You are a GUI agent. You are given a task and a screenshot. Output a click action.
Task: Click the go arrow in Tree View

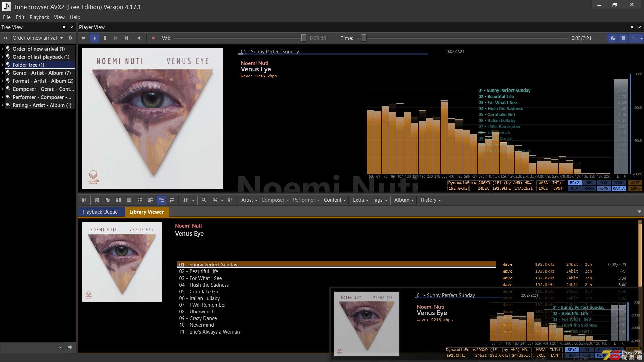click(70, 347)
